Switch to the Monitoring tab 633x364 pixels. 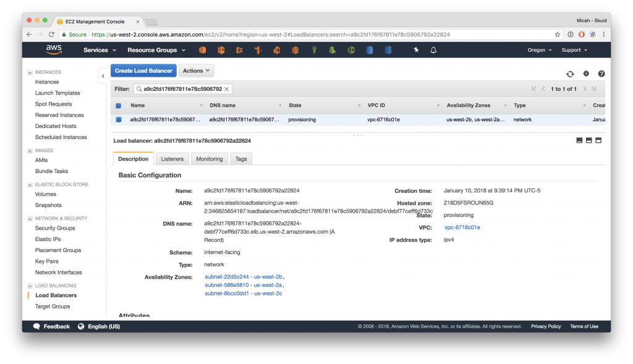tap(210, 159)
